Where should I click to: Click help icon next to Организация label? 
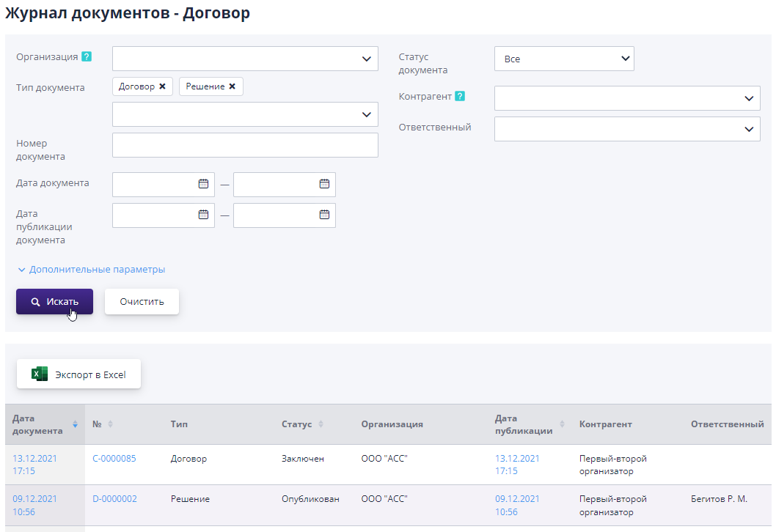(x=87, y=56)
